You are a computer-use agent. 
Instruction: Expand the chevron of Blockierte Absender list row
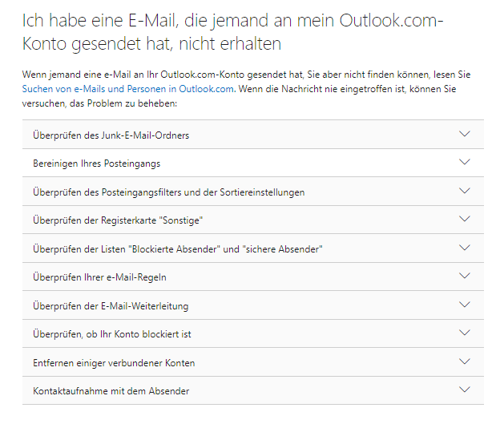[x=465, y=248]
